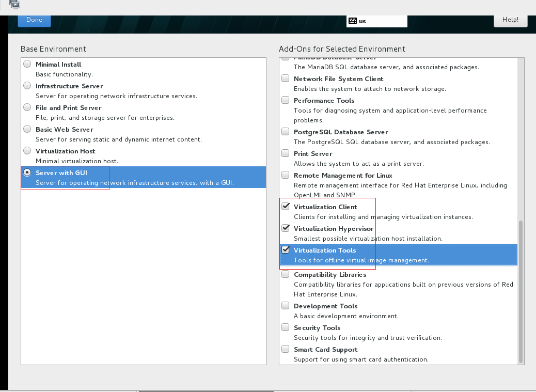This screenshot has width=536, height=392.
Task: Click 'Allows the system to act as a print server.'
Action: tap(358, 164)
